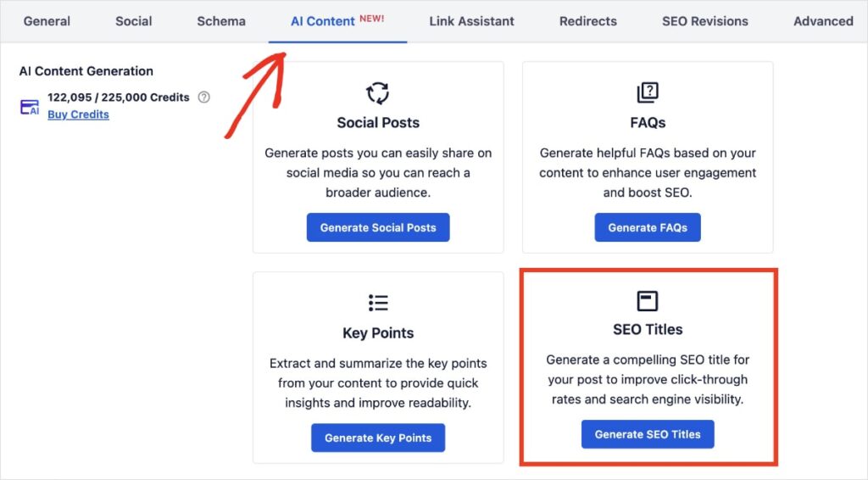Click the Social Posts megaphone icon
Image resolution: width=868 pixels, height=480 pixels.
pyautogui.click(x=378, y=92)
